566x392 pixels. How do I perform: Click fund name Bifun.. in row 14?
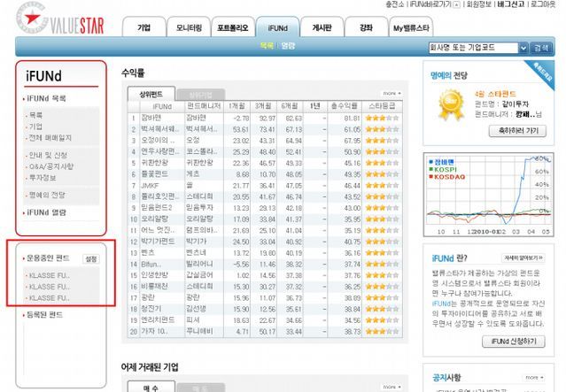(151, 264)
